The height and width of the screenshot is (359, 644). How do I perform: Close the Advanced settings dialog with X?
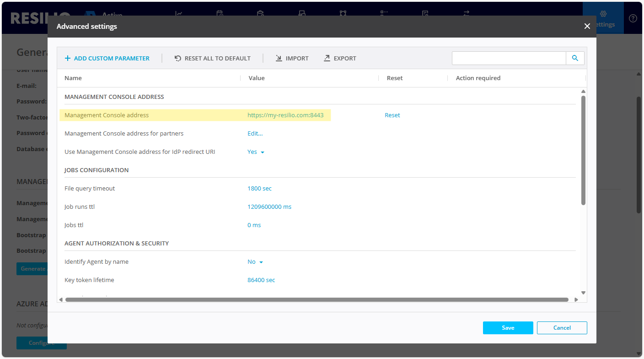(x=587, y=27)
